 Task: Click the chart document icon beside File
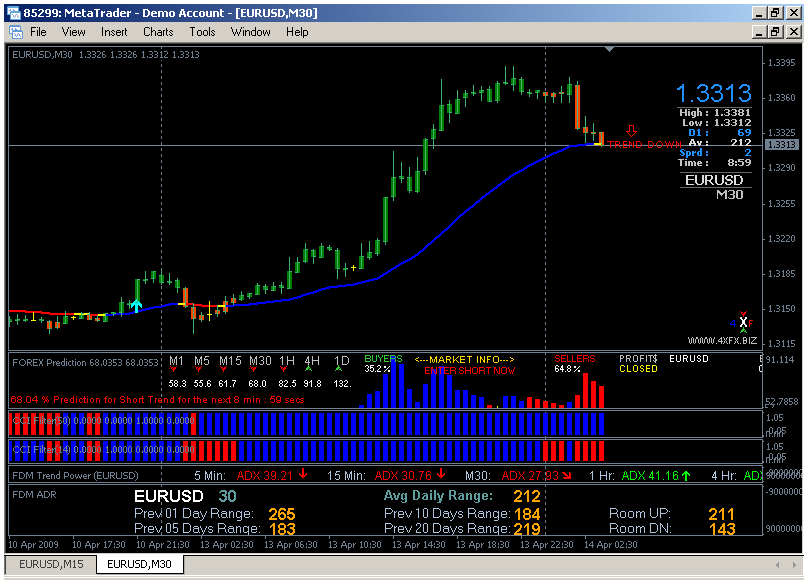click(16, 32)
